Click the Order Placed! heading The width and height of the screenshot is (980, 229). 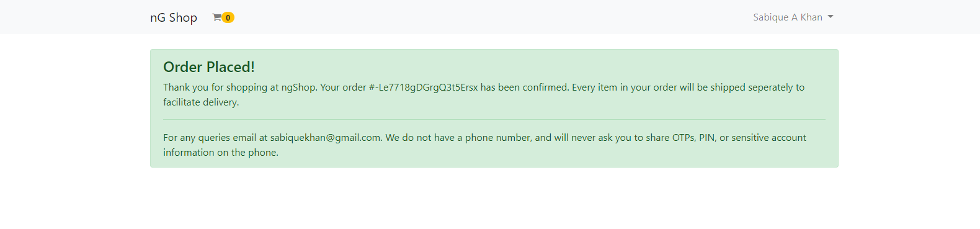tap(209, 67)
